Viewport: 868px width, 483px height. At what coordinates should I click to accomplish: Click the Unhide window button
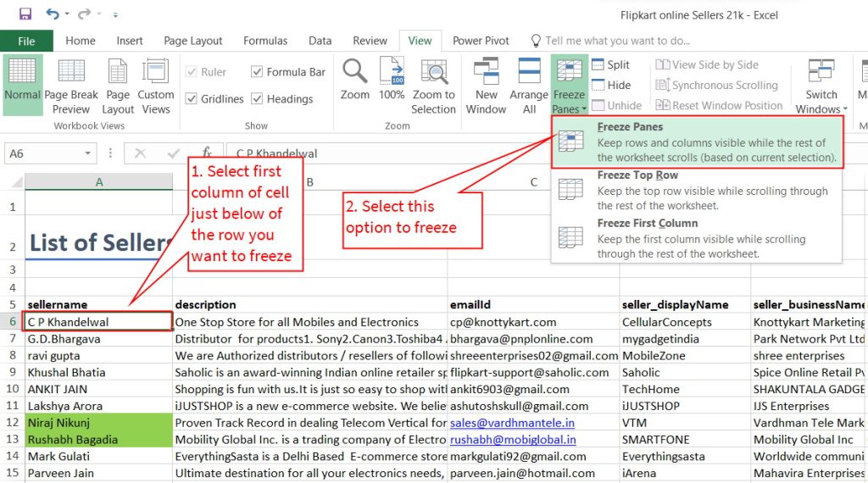[617, 105]
